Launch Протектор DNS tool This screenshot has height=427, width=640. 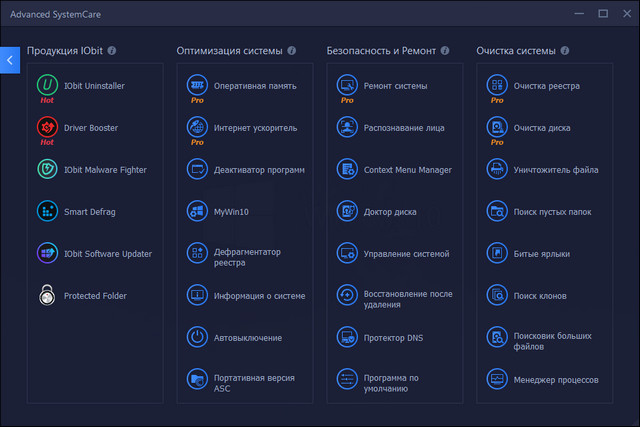click(393, 338)
